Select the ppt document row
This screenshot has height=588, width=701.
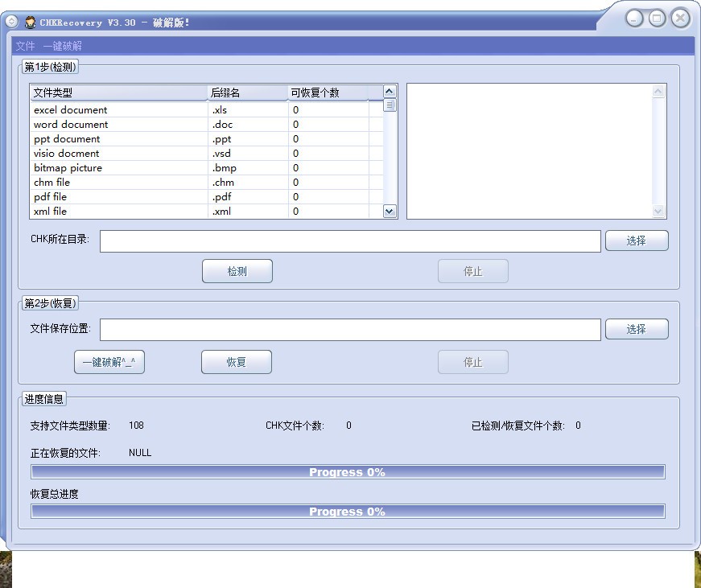tap(207, 139)
